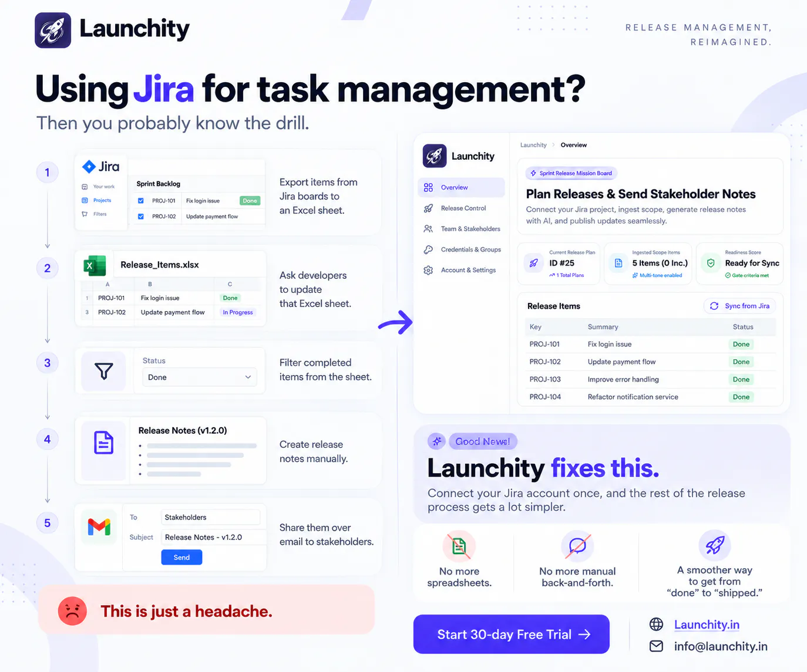
Task: Open Team & Stakeholders in the sidebar
Action: (461, 229)
